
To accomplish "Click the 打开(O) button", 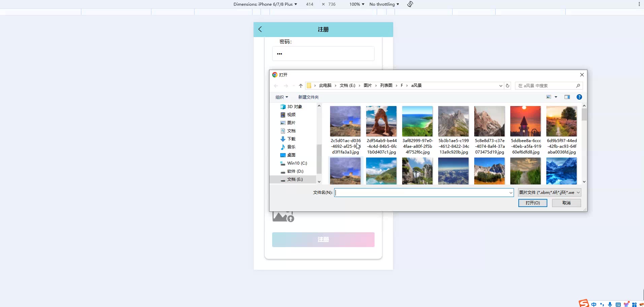I will click(533, 203).
